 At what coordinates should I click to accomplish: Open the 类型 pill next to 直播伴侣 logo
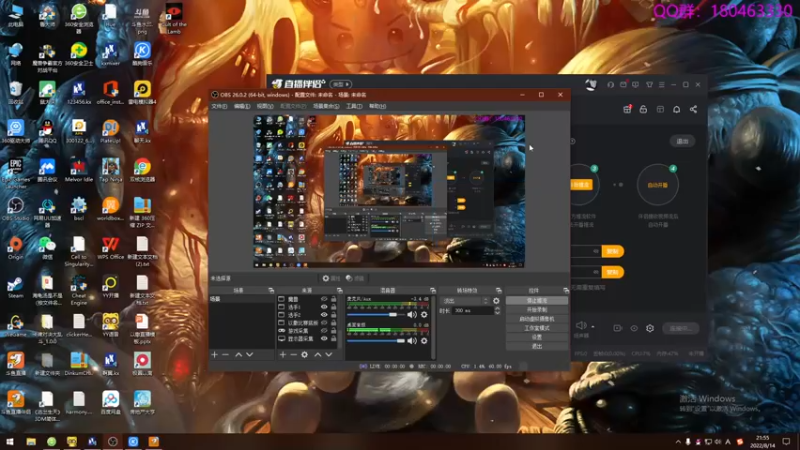click(x=340, y=84)
